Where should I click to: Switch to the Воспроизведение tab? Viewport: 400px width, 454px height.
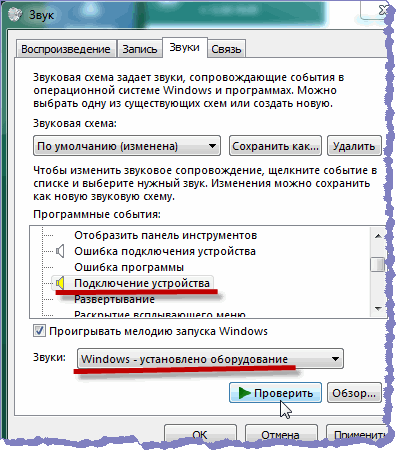point(66,49)
